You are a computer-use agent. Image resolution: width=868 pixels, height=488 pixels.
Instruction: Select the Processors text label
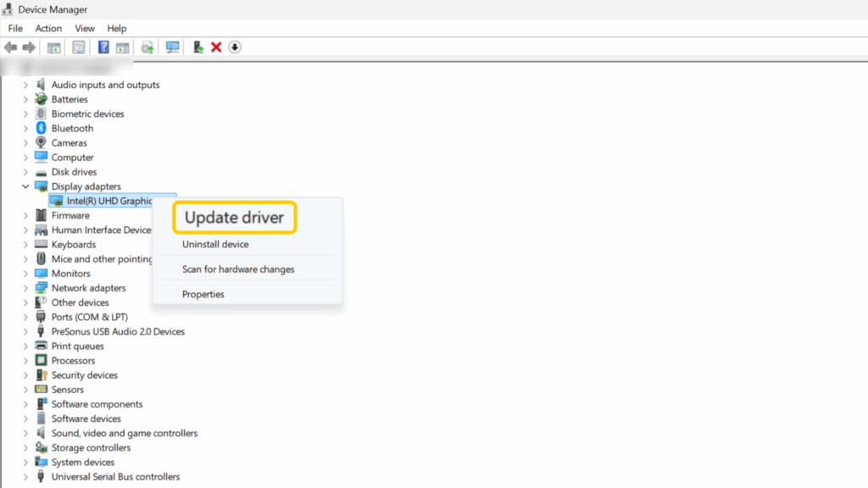click(73, 361)
